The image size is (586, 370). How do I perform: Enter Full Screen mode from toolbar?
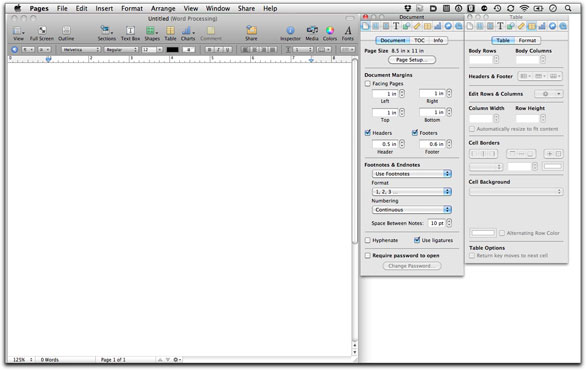coord(41,33)
